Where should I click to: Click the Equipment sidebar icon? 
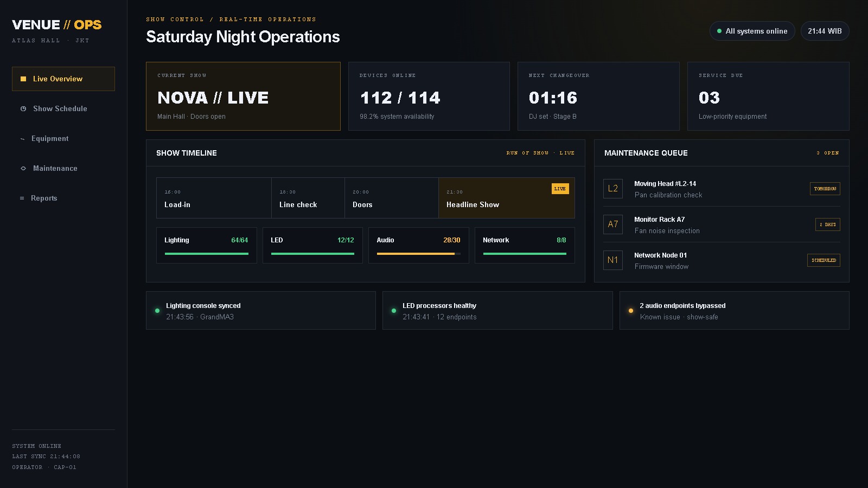point(22,139)
